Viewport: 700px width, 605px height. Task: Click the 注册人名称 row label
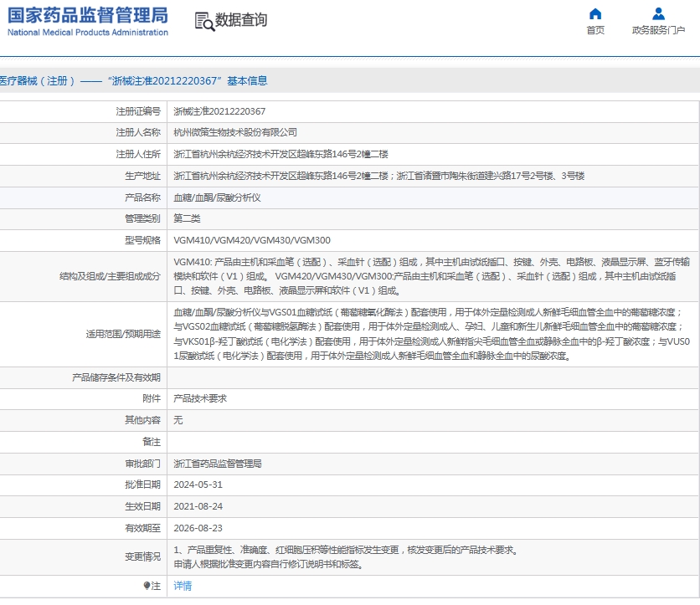(138, 132)
